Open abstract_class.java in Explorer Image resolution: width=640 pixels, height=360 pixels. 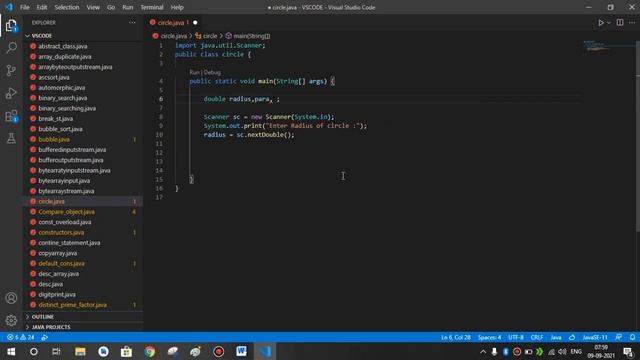pos(82,46)
